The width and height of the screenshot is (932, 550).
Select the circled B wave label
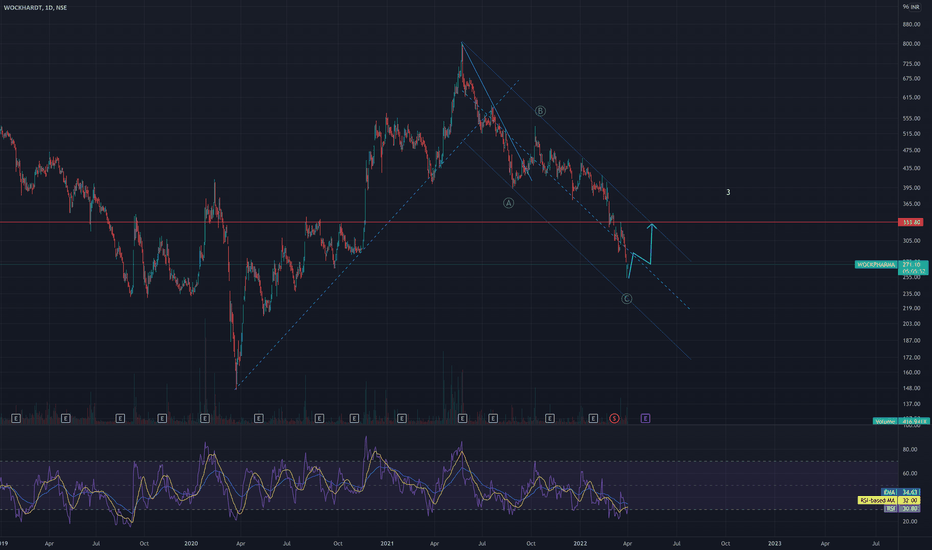pos(540,111)
